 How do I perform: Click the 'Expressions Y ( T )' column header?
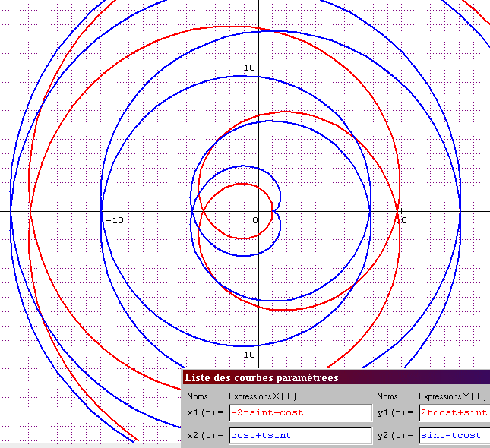pos(453,396)
